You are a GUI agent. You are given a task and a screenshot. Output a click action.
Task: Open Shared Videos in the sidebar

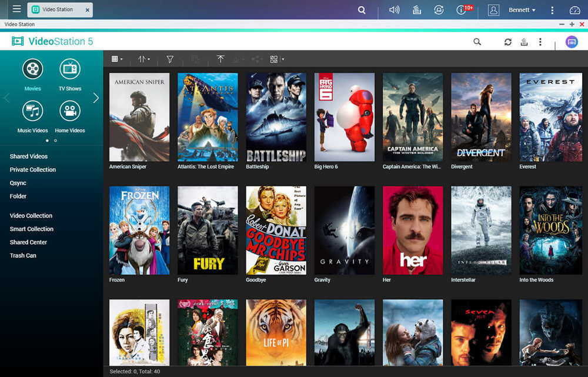pyautogui.click(x=28, y=156)
